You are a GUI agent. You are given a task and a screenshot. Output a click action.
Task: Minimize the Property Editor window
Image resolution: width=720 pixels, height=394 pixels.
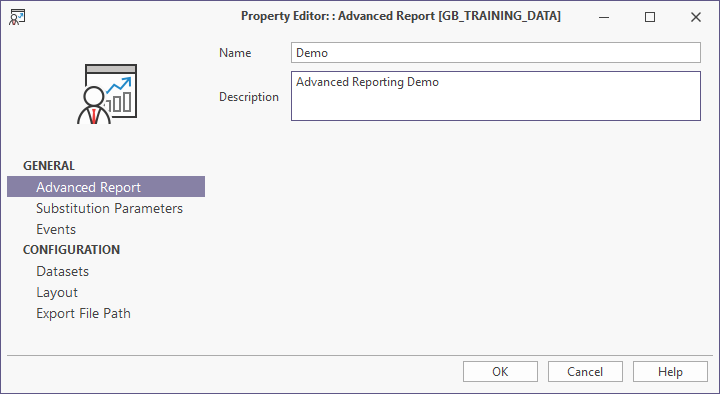604,17
